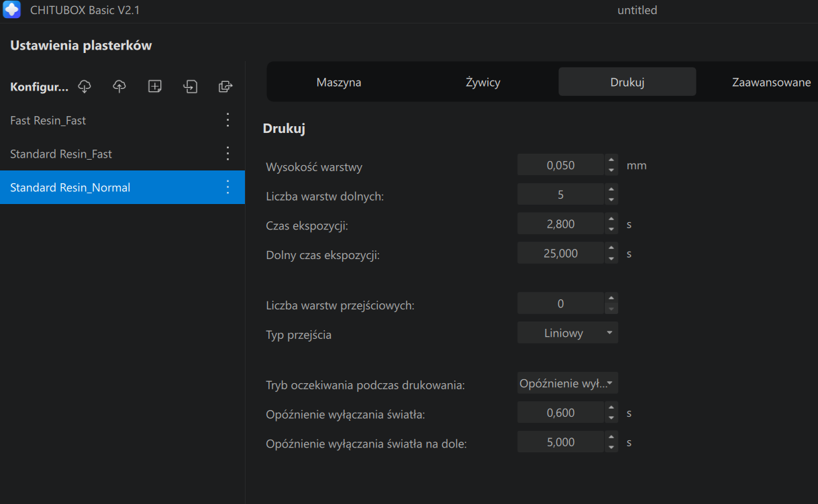The image size is (818, 504).
Task: Export configurations icon
Action: (x=225, y=87)
